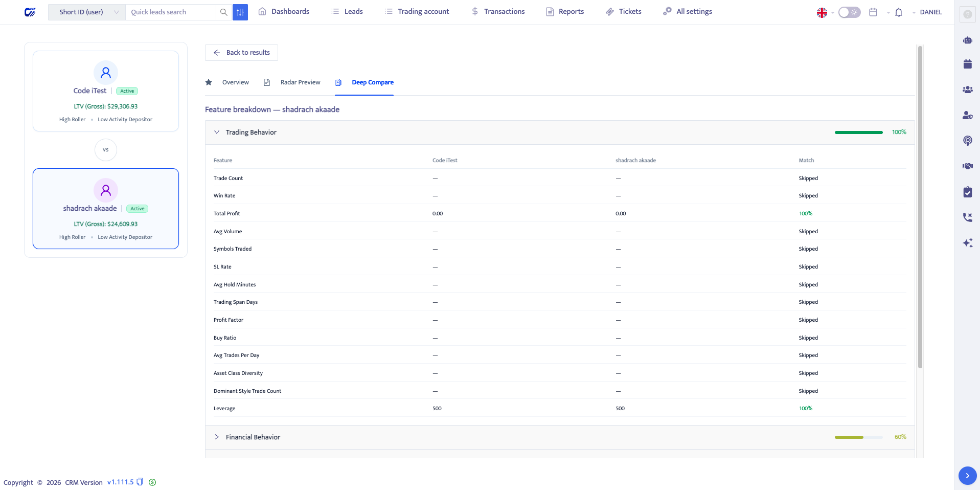
Task: Click the blue expand arrow button
Action: 967,476
